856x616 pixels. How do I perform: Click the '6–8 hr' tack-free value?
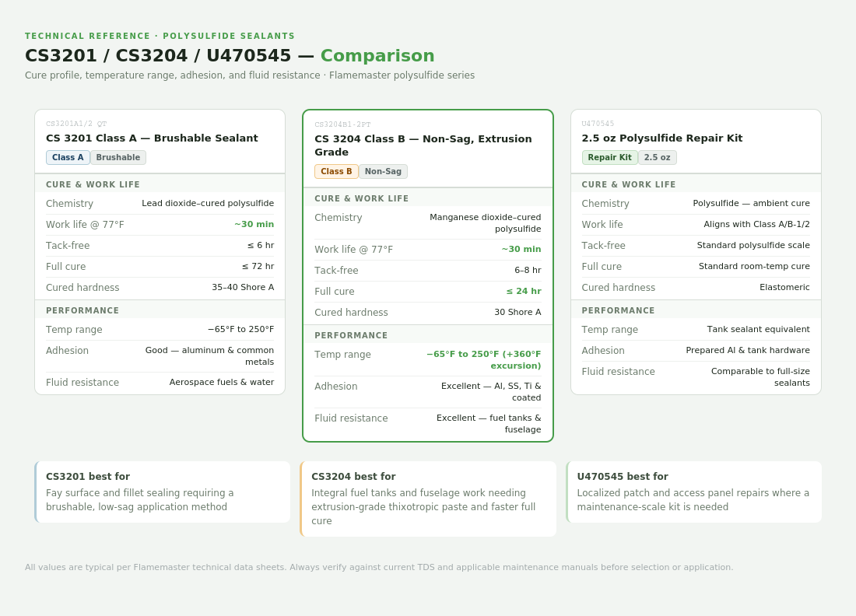point(528,270)
